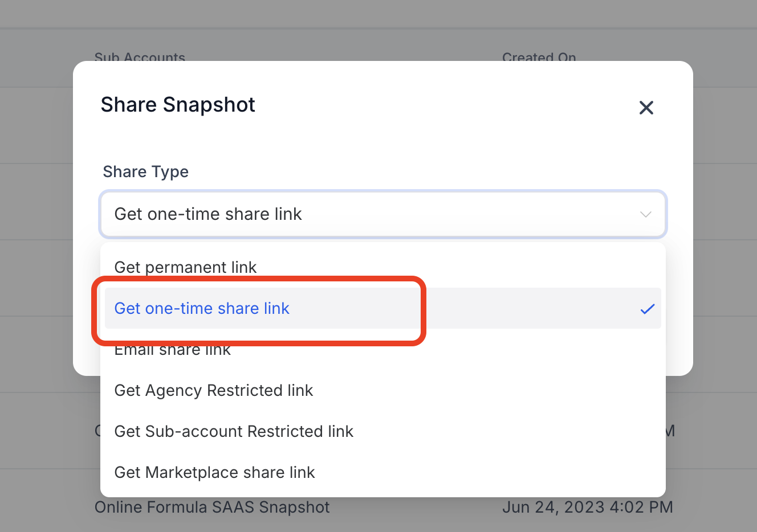Click the partially hidden timestamp ending in M

(670, 431)
